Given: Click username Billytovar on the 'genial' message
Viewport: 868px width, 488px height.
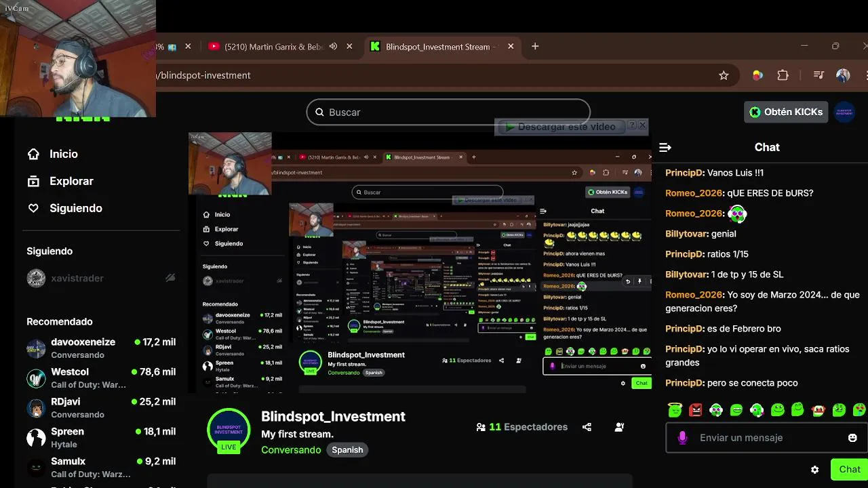Looking at the screenshot, I should tap(686, 234).
